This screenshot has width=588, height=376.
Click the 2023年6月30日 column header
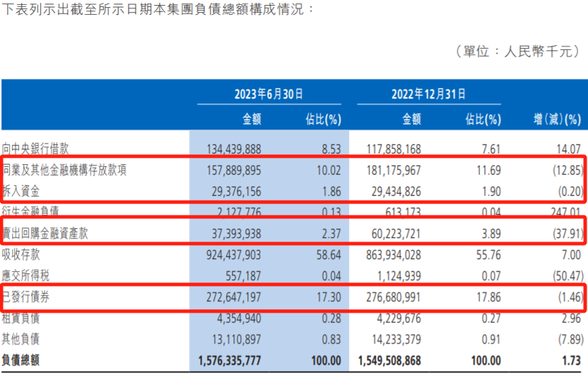(x=269, y=94)
